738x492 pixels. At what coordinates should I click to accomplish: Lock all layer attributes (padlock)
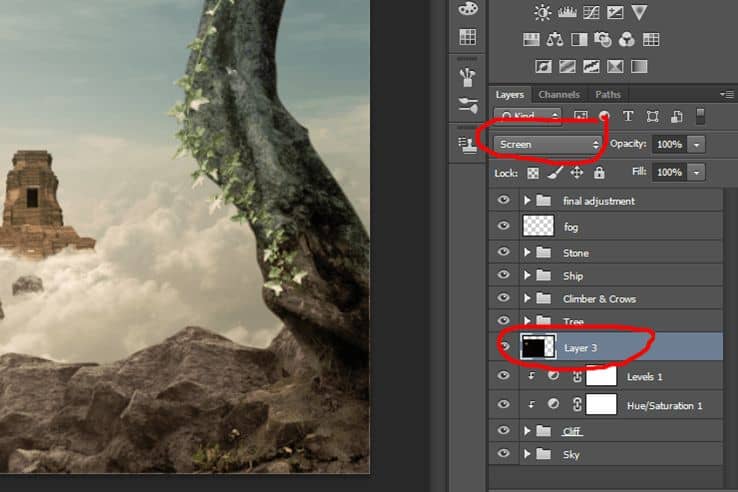coord(599,173)
